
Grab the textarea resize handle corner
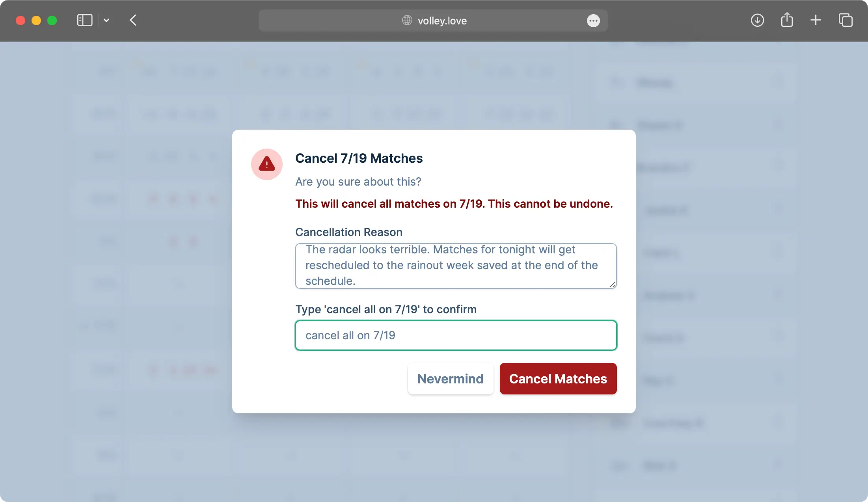[613, 284]
